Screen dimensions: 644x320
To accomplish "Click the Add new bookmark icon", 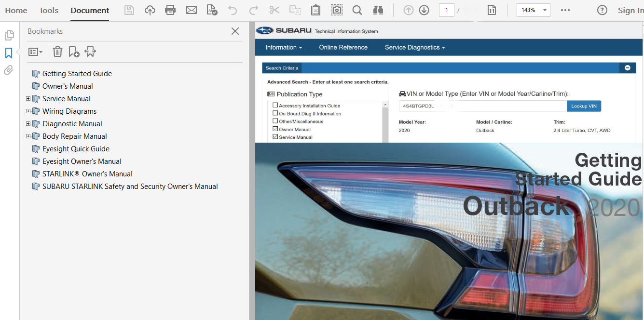I will tap(74, 52).
